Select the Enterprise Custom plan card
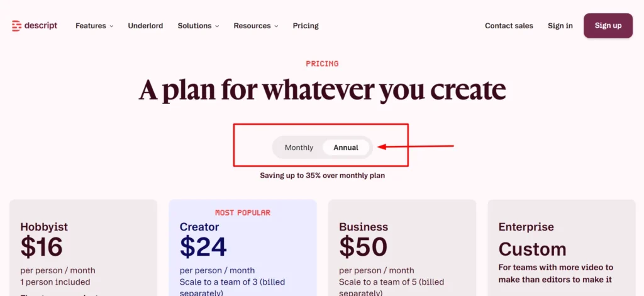 tap(562, 248)
